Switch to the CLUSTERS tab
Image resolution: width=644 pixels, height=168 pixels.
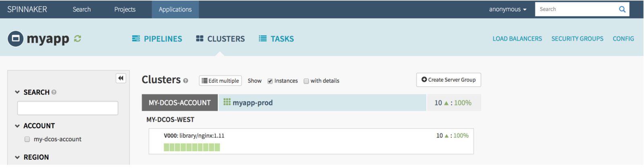click(220, 39)
